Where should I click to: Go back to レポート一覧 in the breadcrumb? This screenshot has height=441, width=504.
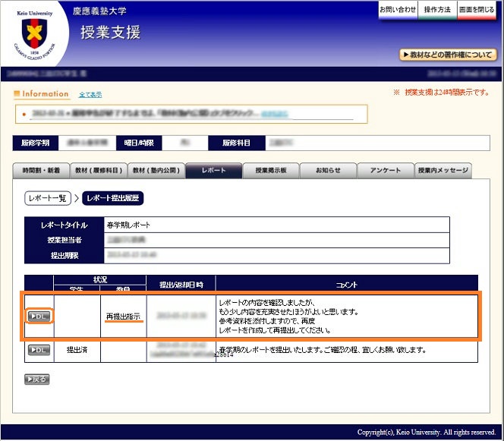(47, 198)
